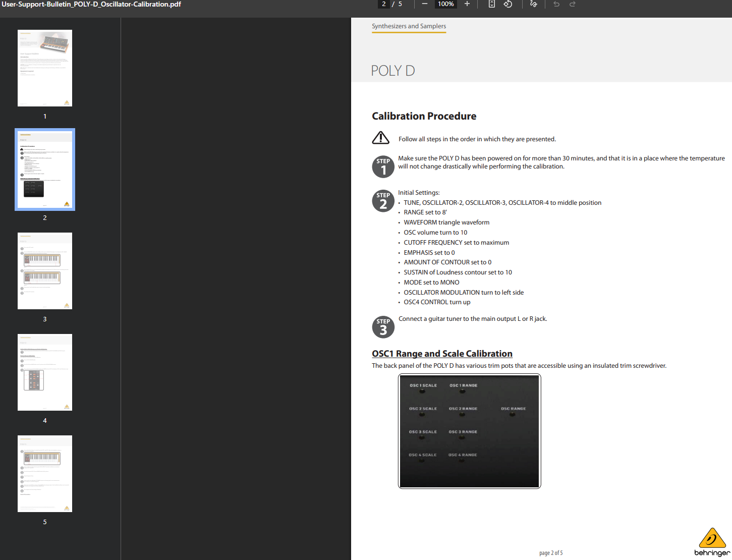Click the 'Follow all steps' sentence

tap(477, 139)
